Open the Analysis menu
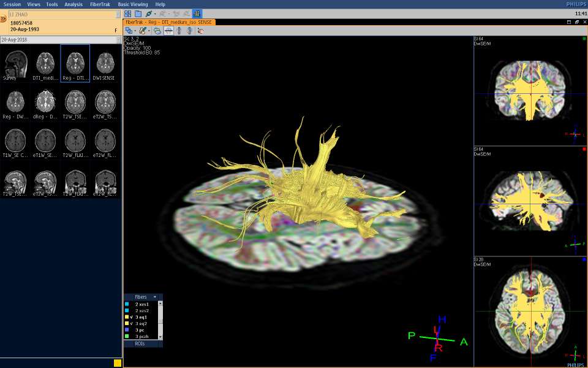This screenshot has height=368, width=588. (x=73, y=4)
